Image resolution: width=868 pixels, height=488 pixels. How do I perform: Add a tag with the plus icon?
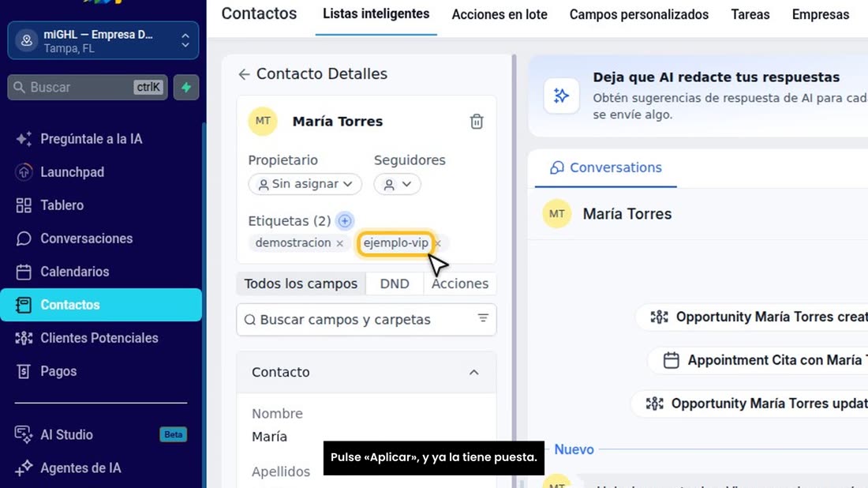pos(344,221)
